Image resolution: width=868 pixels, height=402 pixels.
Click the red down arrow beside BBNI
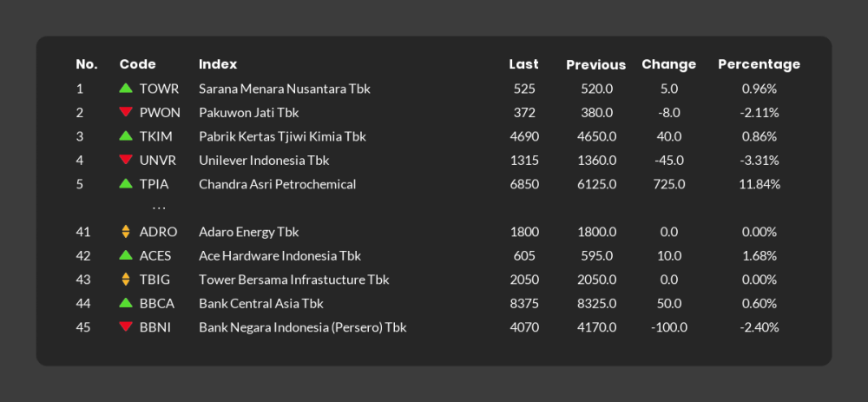point(126,326)
